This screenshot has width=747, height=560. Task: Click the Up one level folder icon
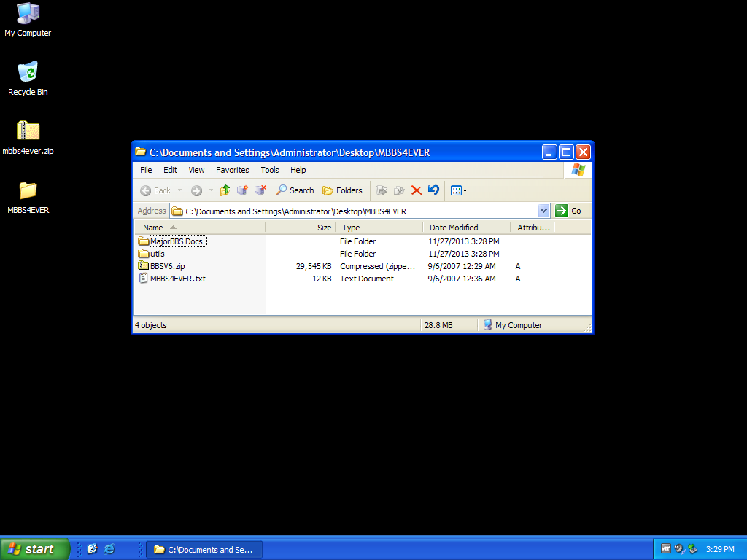(225, 190)
